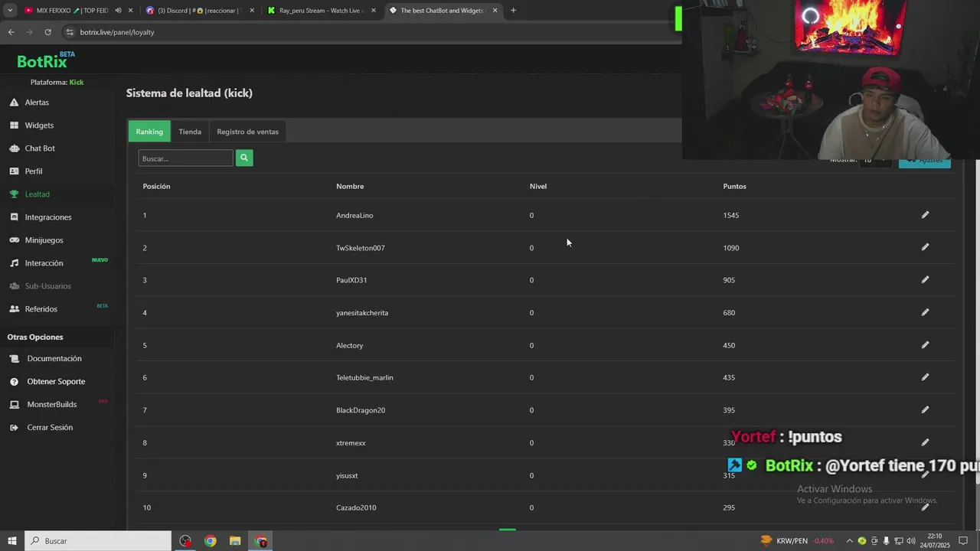Screen dimensions: 980x551
Task: Open the taskbar clock and date
Action: [x=935, y=541]
